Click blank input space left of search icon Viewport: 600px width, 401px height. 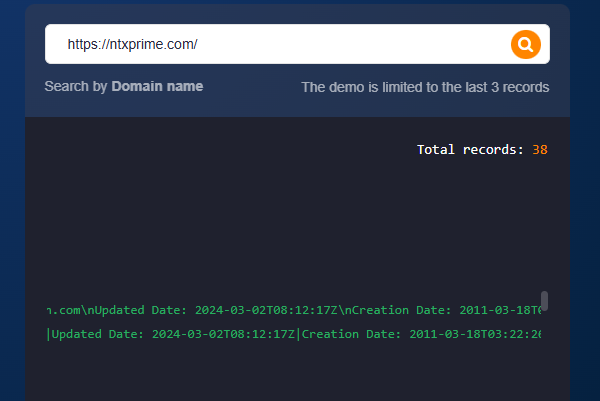point(400,44)
